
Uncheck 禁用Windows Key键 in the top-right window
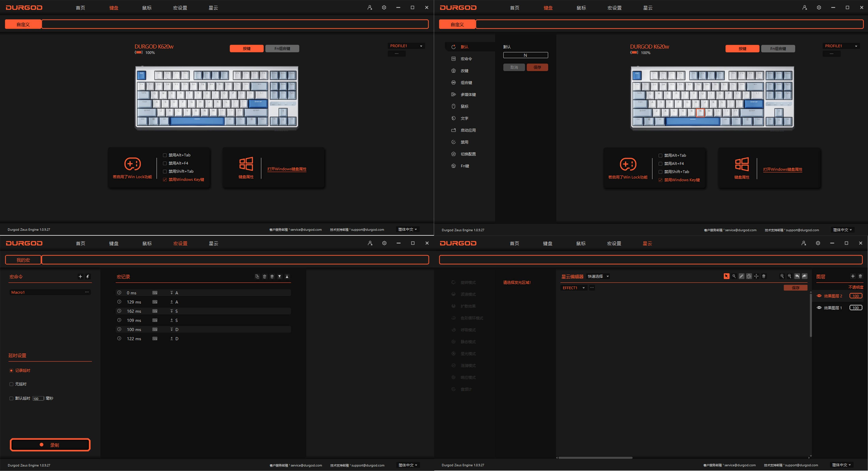coord(661,180)
